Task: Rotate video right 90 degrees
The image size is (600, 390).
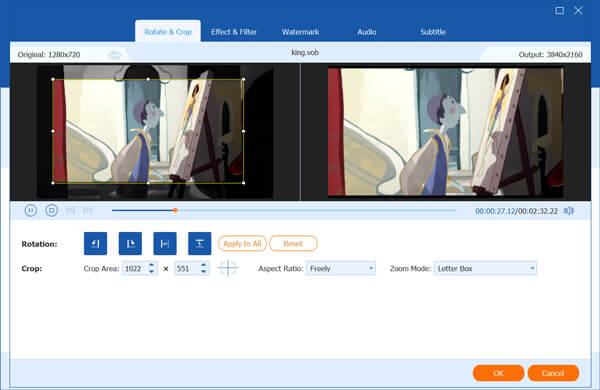Action: click(x=130, y=243)
